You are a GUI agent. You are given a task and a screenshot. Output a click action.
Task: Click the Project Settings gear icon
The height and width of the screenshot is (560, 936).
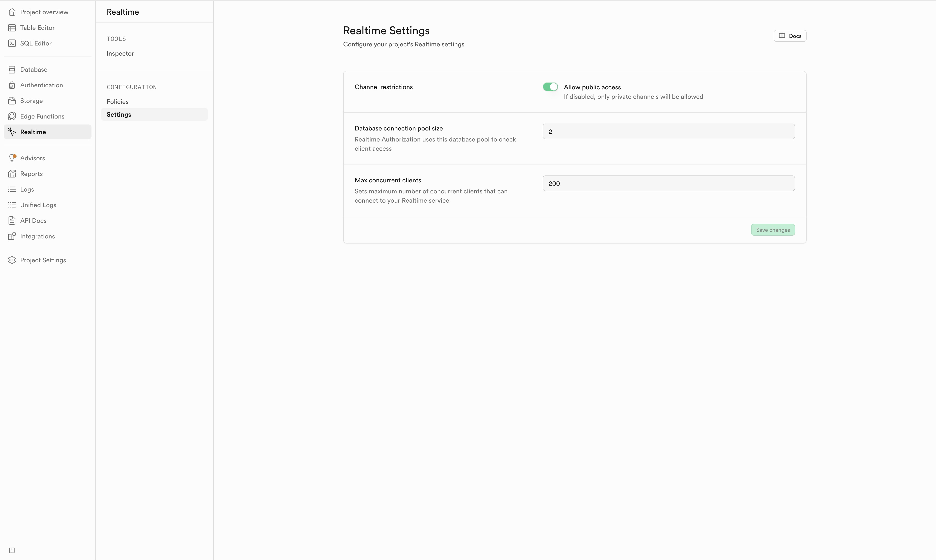click(x=12, y=260)
